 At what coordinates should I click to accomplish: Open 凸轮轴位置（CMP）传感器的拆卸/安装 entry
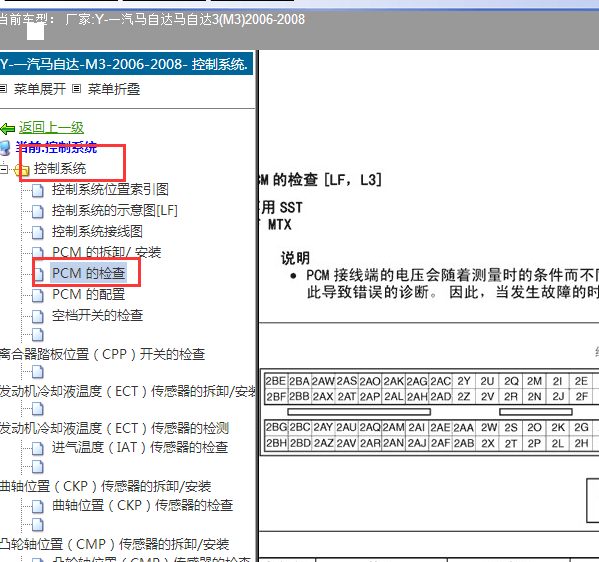(x=114, y=544)
